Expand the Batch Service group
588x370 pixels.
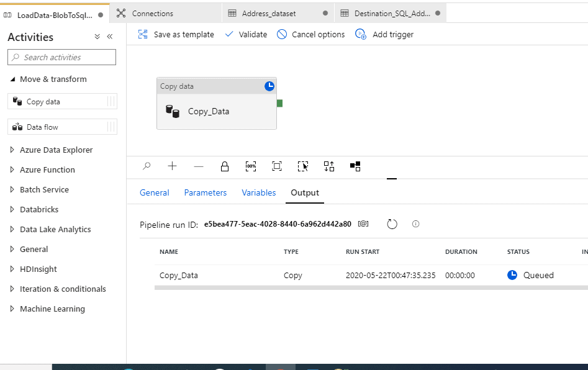12,189
